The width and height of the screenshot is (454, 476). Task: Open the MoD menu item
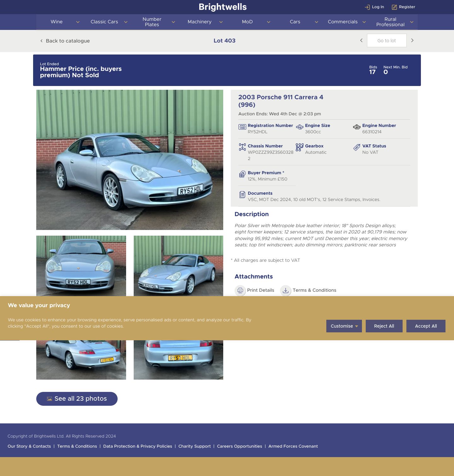click(x=247, y=22)
